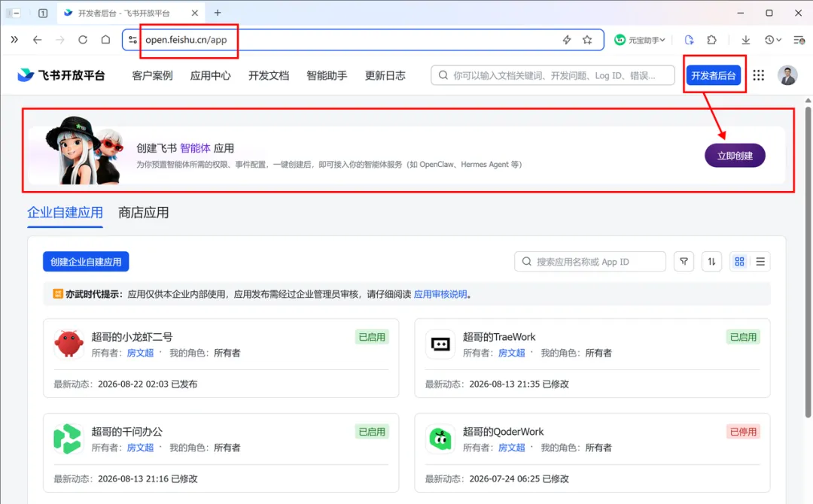This screenshot has height=504, width=813.
Task: Open the browser main menu icon
Action: tap(799, 40)
